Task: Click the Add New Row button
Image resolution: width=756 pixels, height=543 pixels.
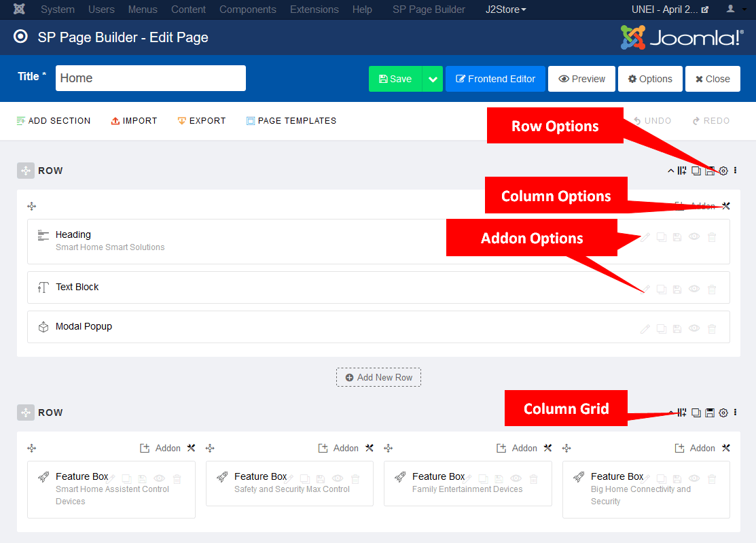Action: [378, 377]
